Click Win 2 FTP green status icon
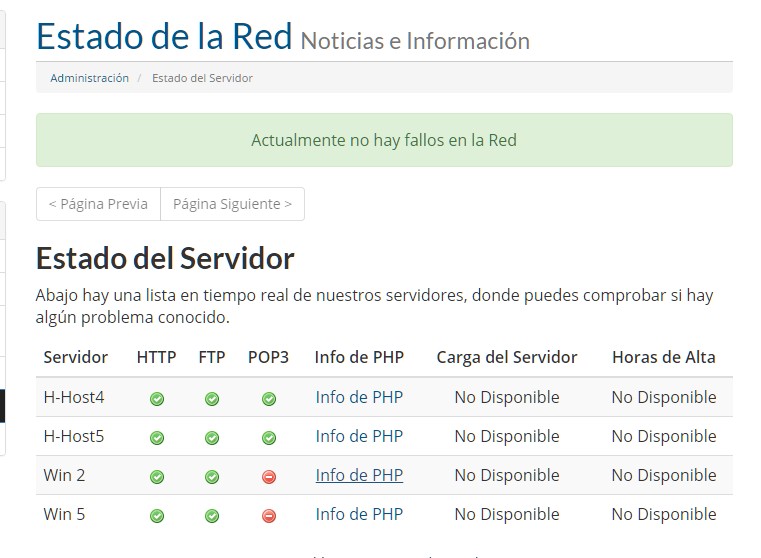 click(212, 477)
